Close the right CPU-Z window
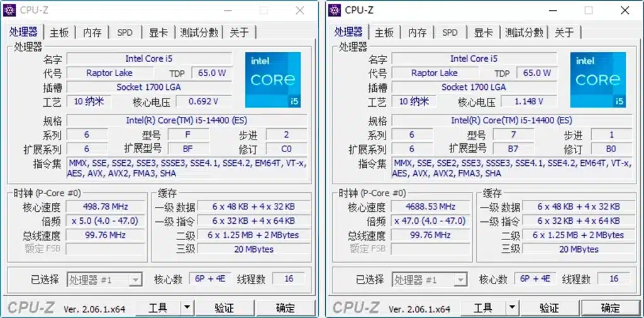The image size is (644, 318). coord(625,11)
